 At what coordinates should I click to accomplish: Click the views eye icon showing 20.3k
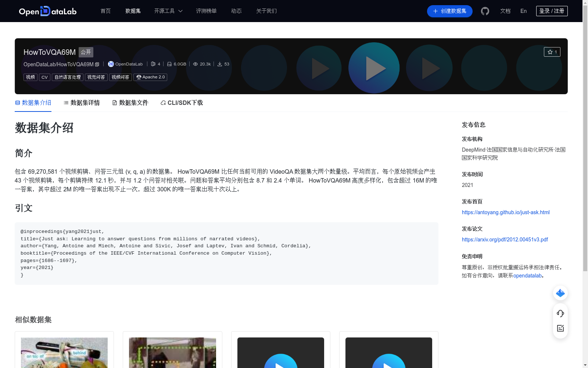(x=196, y=64)
